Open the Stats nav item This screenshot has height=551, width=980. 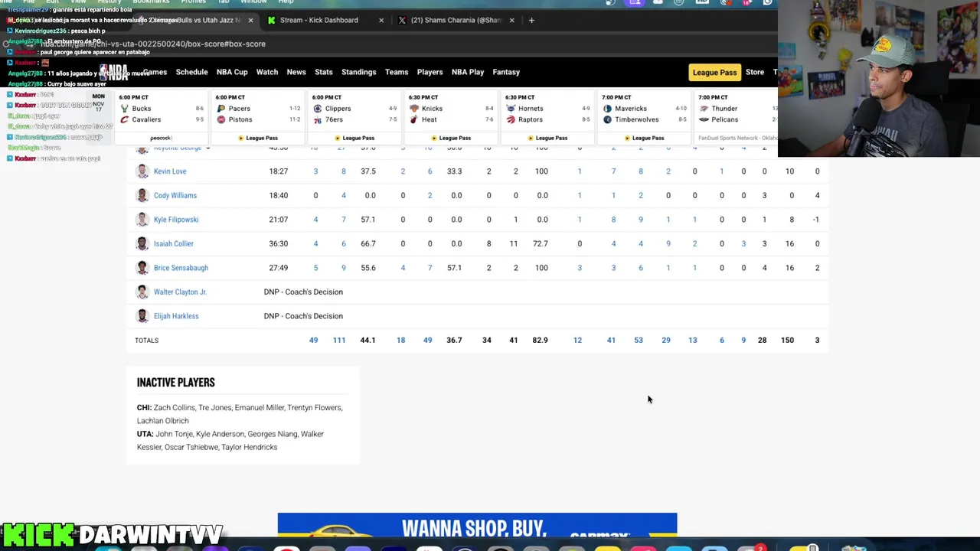(324, 72)
